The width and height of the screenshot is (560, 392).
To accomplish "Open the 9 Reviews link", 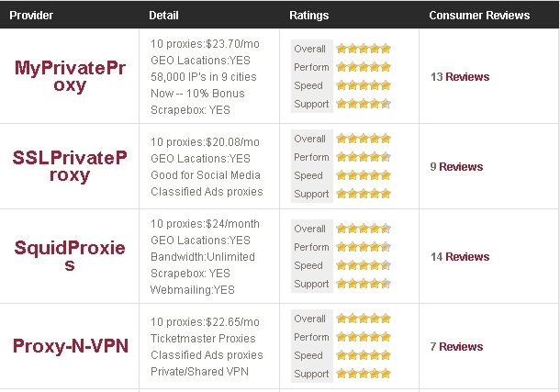I will [456, 167].
